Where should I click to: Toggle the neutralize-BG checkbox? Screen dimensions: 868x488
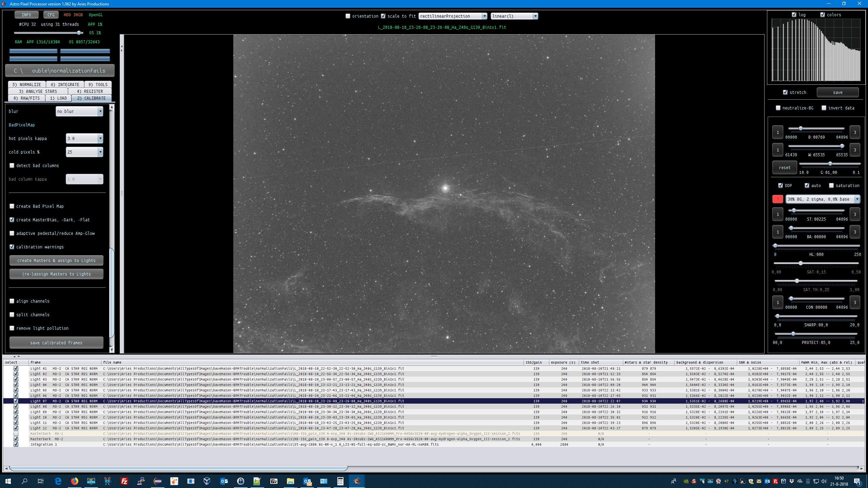tap(778, 108)
